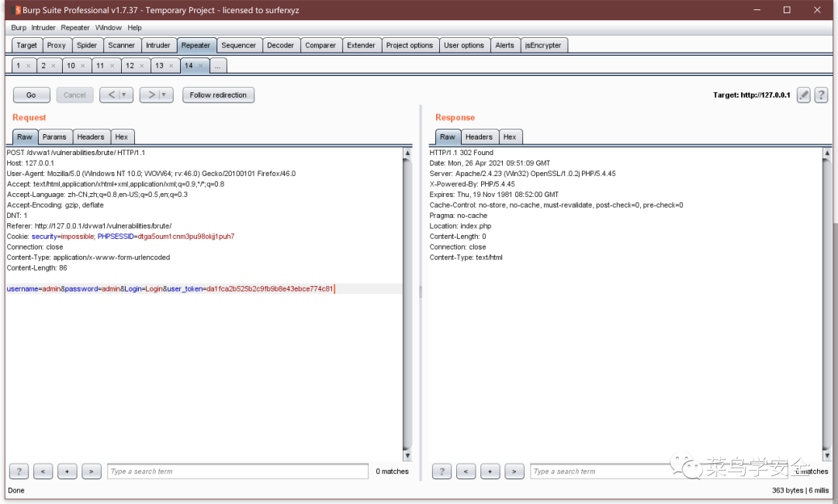
Task: Close Repeater tab 14 with its x
Action: [200, 66]
